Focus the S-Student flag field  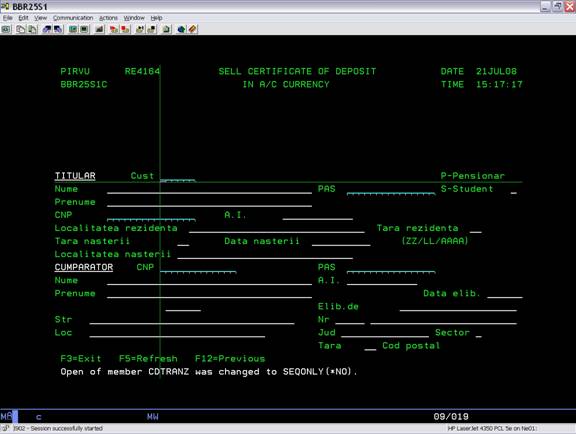point(514,190)
